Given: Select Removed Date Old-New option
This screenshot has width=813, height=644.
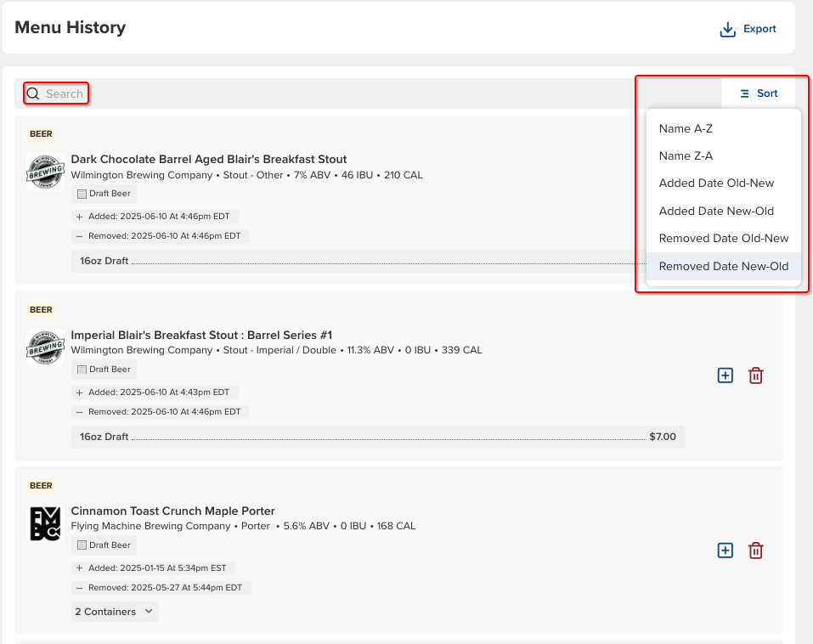Looking at the screenshot, I should pos(723,239).
